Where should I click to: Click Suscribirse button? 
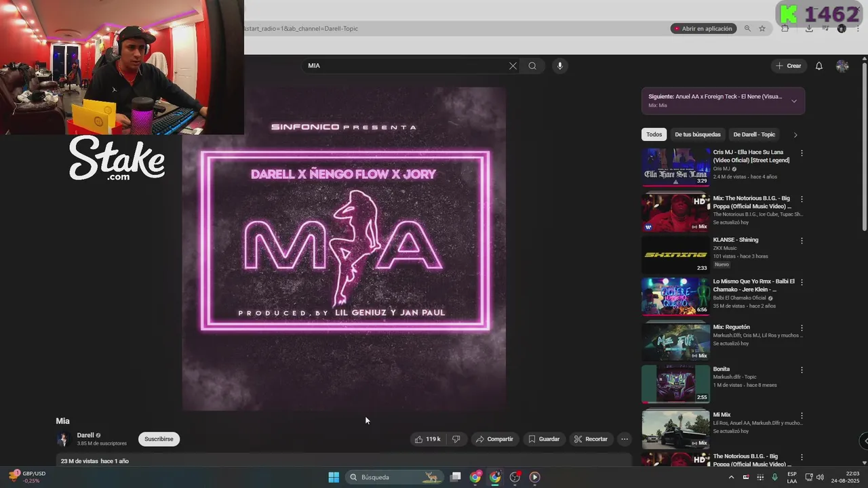(x=159, y=439)
